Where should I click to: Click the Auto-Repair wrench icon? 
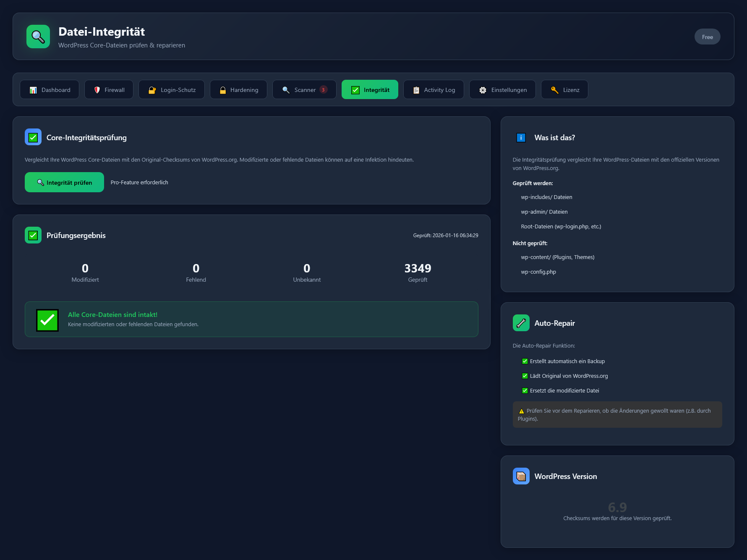[x=521, y=323]
